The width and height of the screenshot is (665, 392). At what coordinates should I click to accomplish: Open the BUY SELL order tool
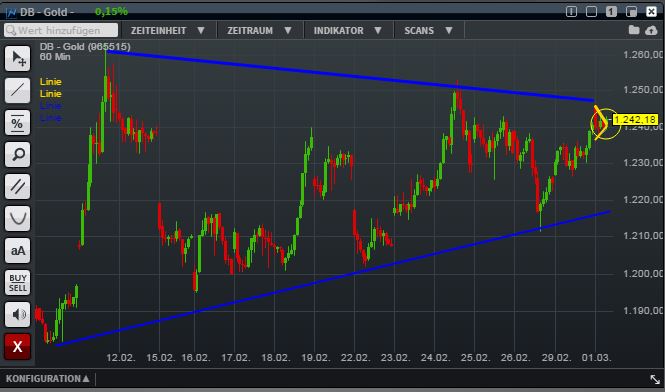click(17, 283)
